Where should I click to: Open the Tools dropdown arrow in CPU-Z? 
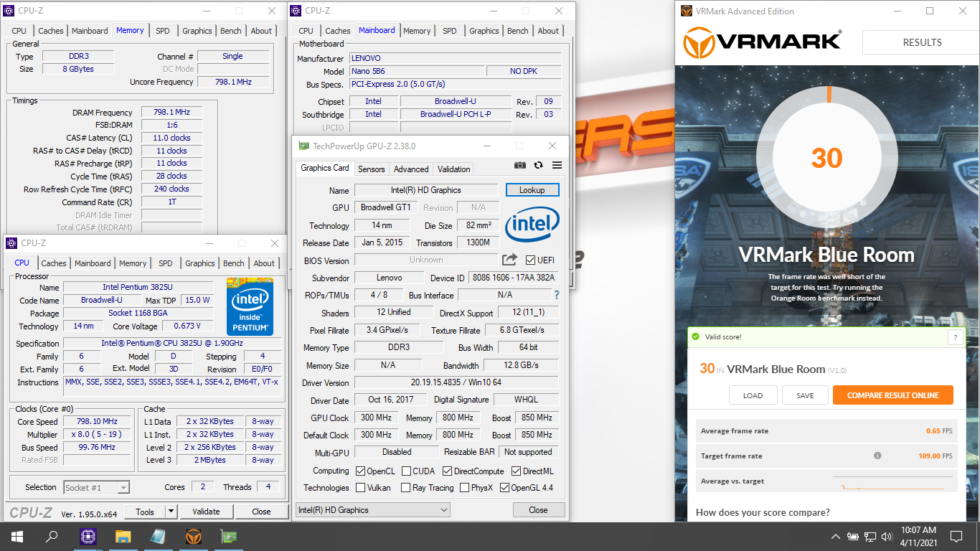(x=171, y=512)
